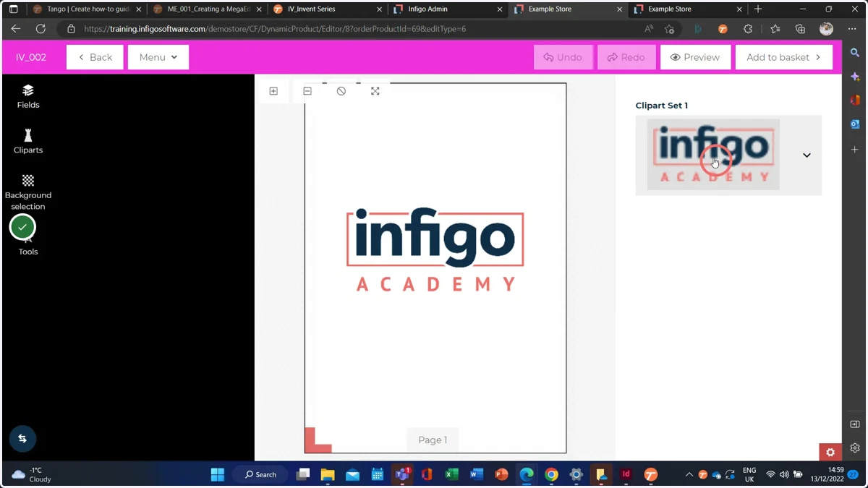Open the Fields panel

[28, 96]
